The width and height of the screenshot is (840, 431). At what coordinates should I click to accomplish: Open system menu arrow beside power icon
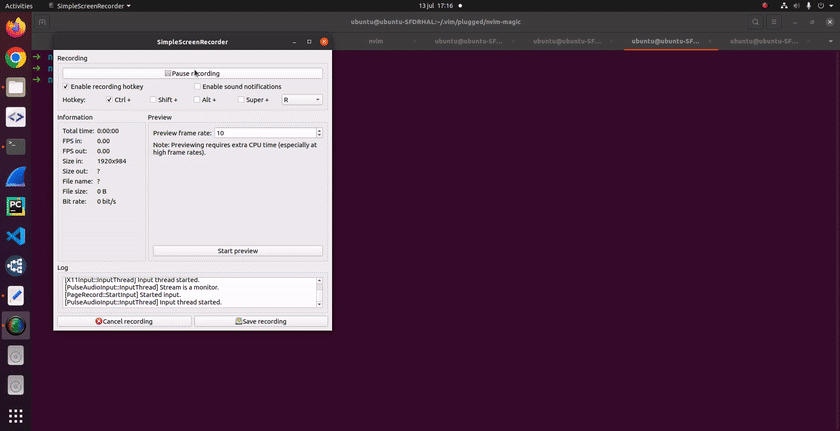pos(830,6)
